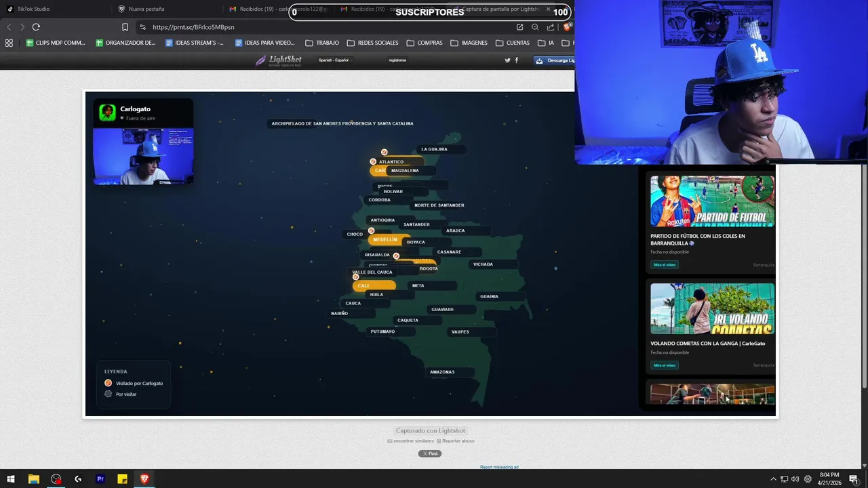Go back to the previous page
This screenshot has width=868, height=488.
pos(9,27)
